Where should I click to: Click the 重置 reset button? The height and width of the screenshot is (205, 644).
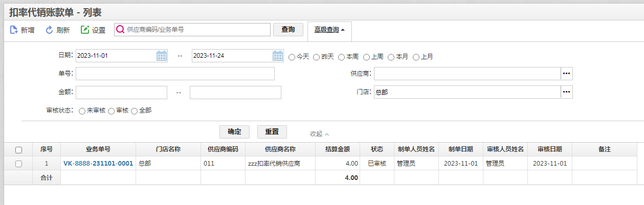[x=272, y=131]
